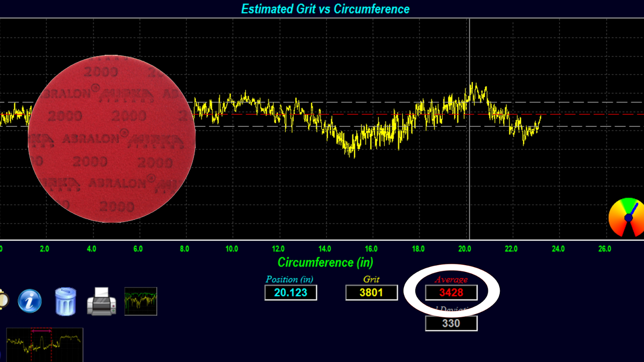The image size is (644, 362).
Task: Click the overview waveform thumbnail with red selection
Action: [45, 345]
